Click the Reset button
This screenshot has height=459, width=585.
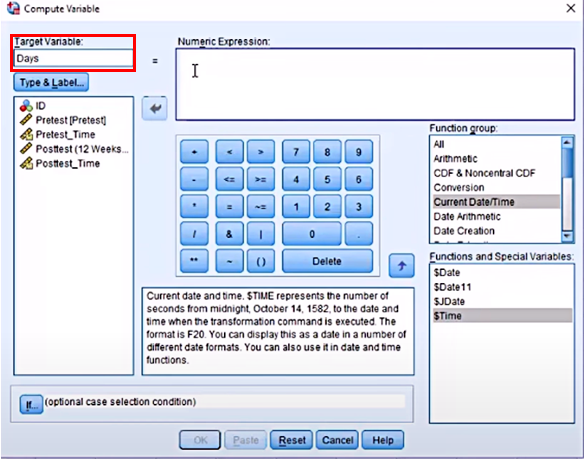pyautogui.click(x=292, y=440)
